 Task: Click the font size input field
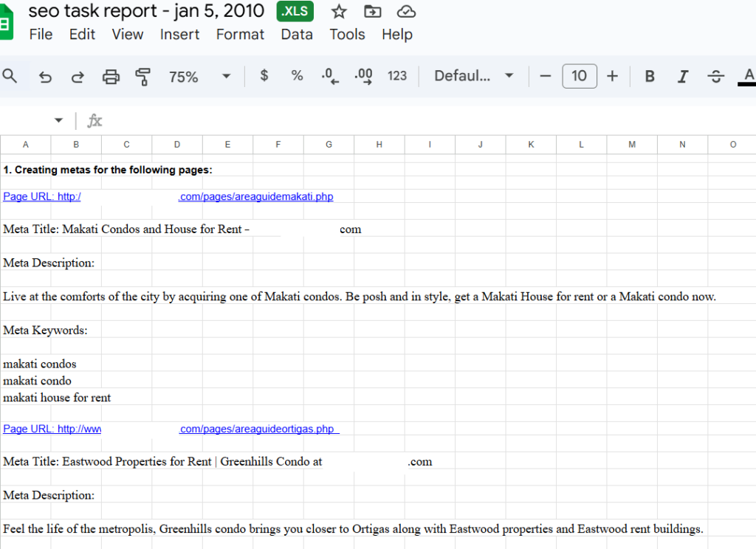coord(580,76)
